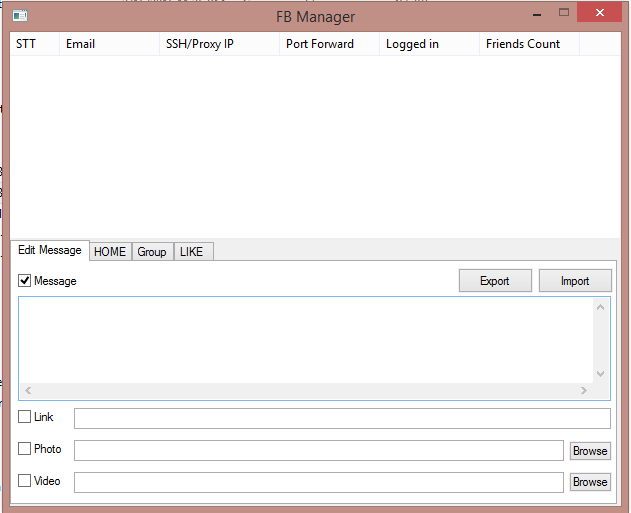Go to the LIKE tab

coord(193,252)
